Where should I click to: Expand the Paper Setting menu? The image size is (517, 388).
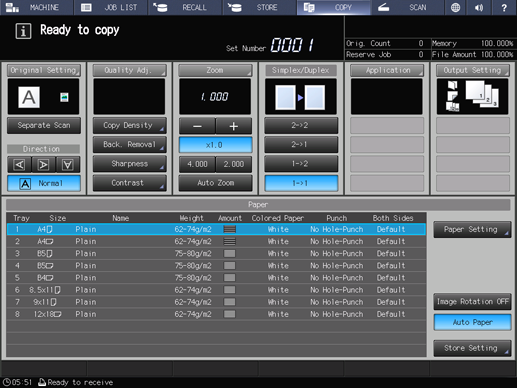(x=472, y=229)
